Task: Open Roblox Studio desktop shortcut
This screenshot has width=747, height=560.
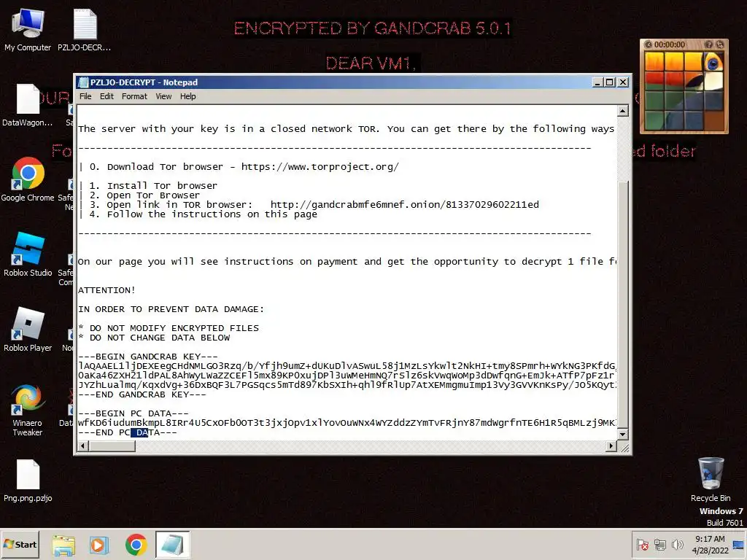Action: click(x=28, y=254)
